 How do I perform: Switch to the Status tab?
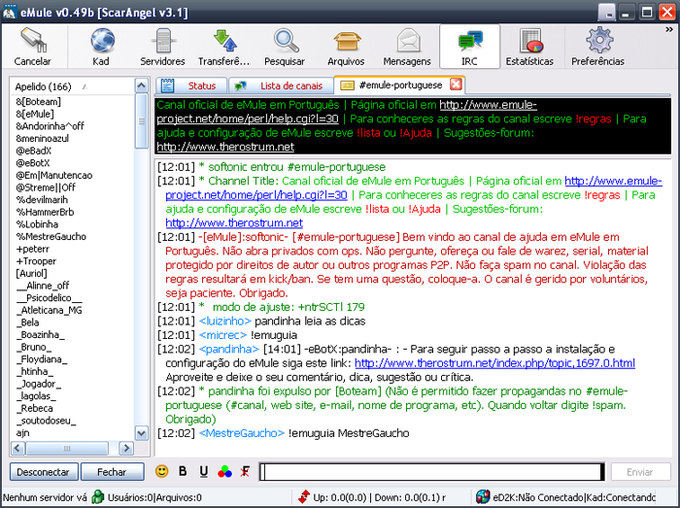pyautogui.click(x=191, y=86)
